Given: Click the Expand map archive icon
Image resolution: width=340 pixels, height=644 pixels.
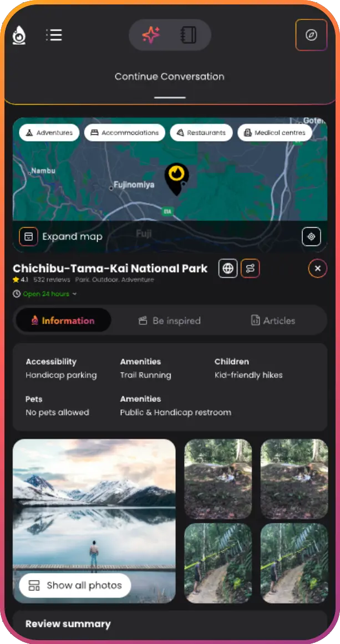Looking at the screenshot, I should pyautogui.click(x=28, y=237).
